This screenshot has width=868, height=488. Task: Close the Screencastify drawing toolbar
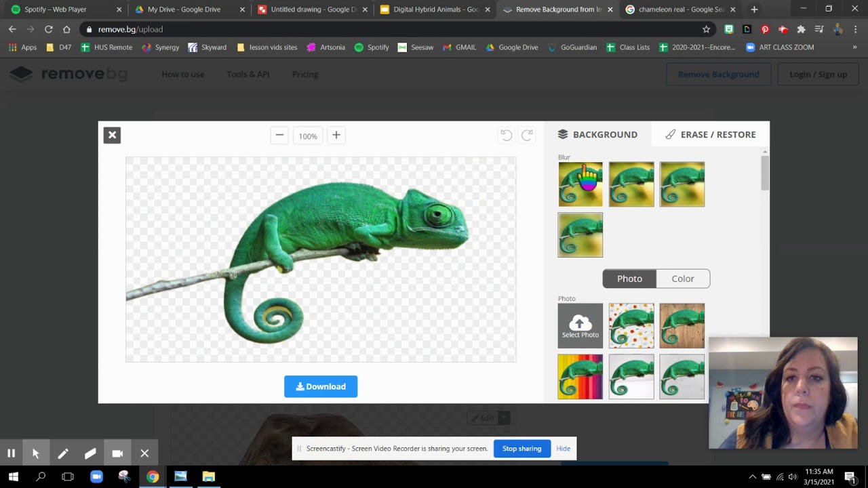pyautogui.click(x=144, y=453)
